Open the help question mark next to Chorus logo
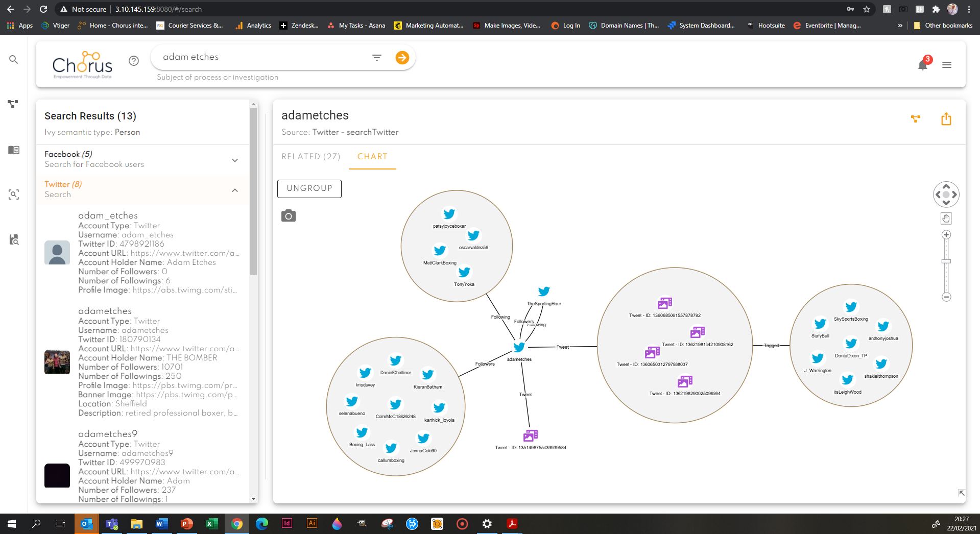The height and width of the screenshot is (534, 980). coord(134,60)
